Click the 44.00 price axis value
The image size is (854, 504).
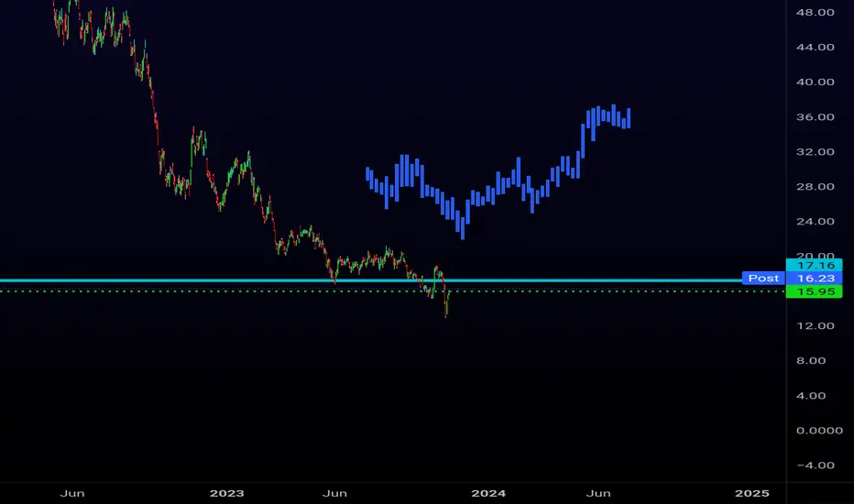click(x=815, y=47)
